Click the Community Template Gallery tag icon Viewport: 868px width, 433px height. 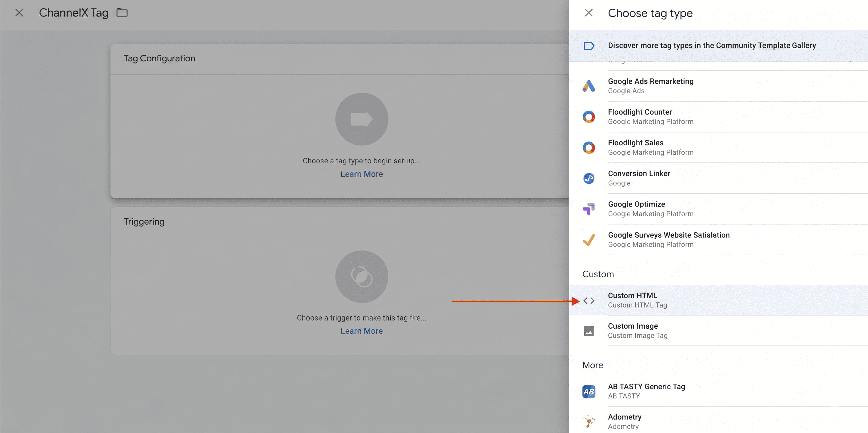pyautogui.click(x=589, y=45)
